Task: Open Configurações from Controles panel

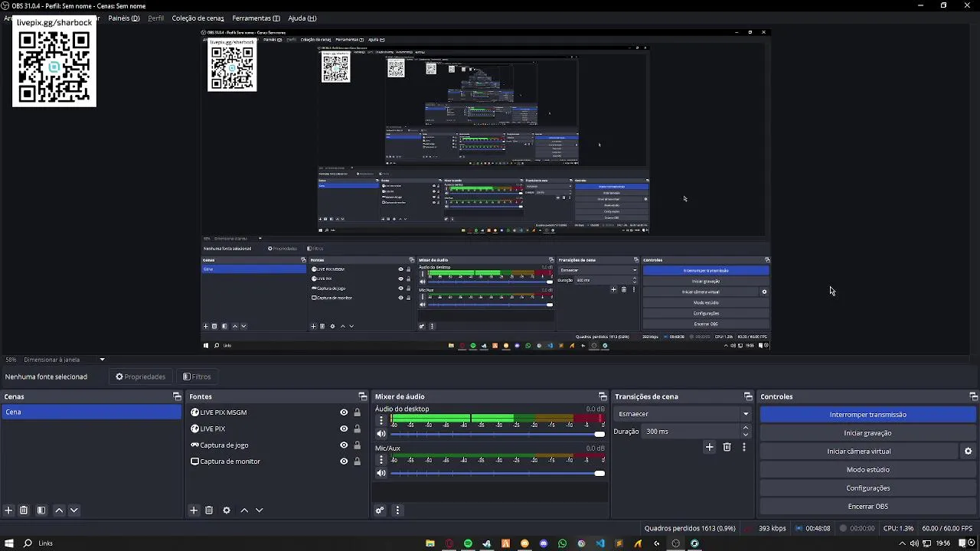Action: coord(867,488)
